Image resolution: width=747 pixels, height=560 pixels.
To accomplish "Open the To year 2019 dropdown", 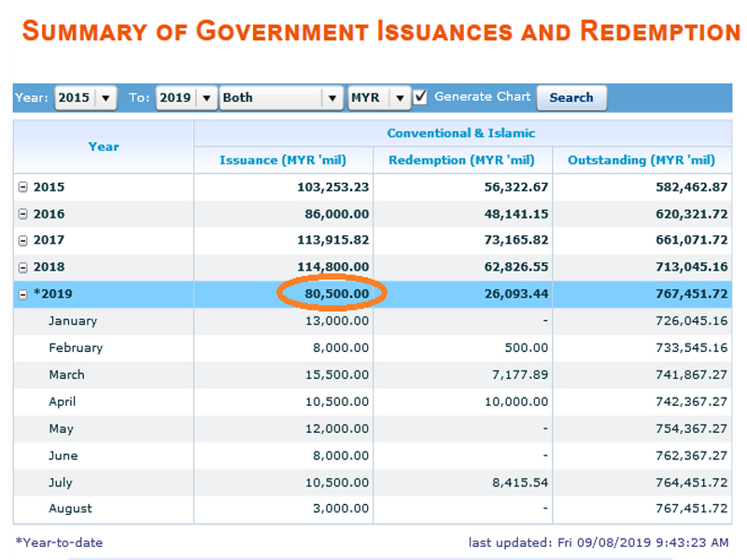I will click(x=206, y=98).
